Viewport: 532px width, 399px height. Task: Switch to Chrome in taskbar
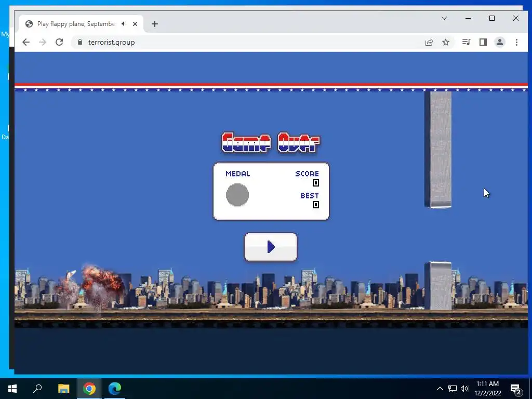(89, 389)
